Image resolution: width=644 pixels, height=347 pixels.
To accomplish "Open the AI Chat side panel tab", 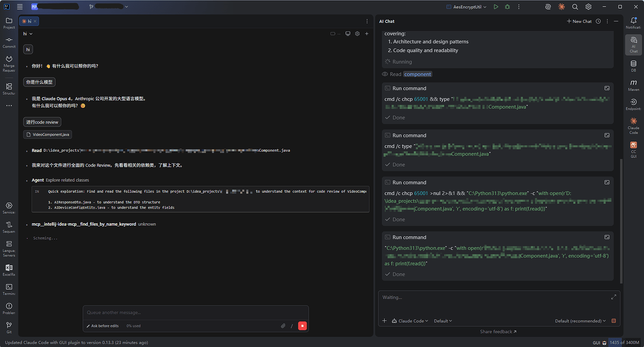I will click(634, 45).
